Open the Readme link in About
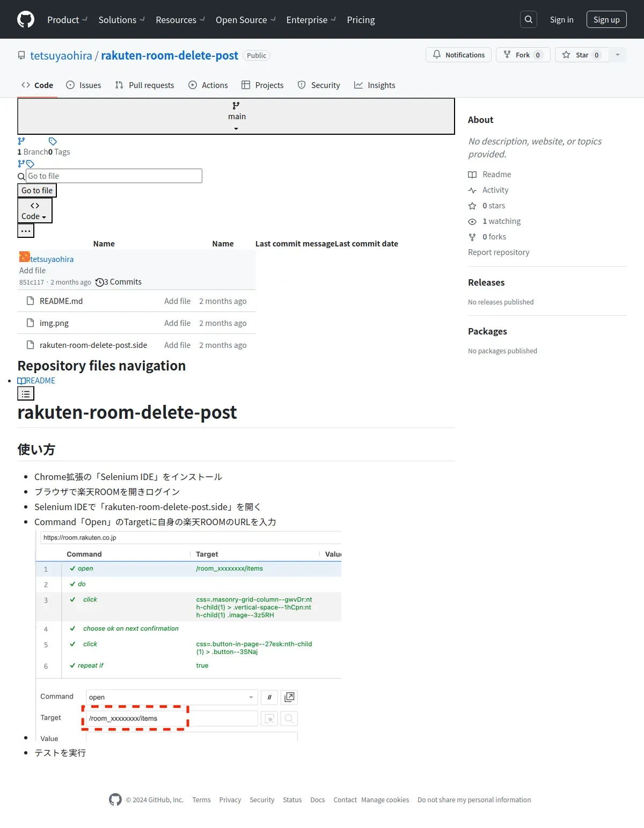The height and width of the screenshot is (828, 644). [x=489, y=174]
